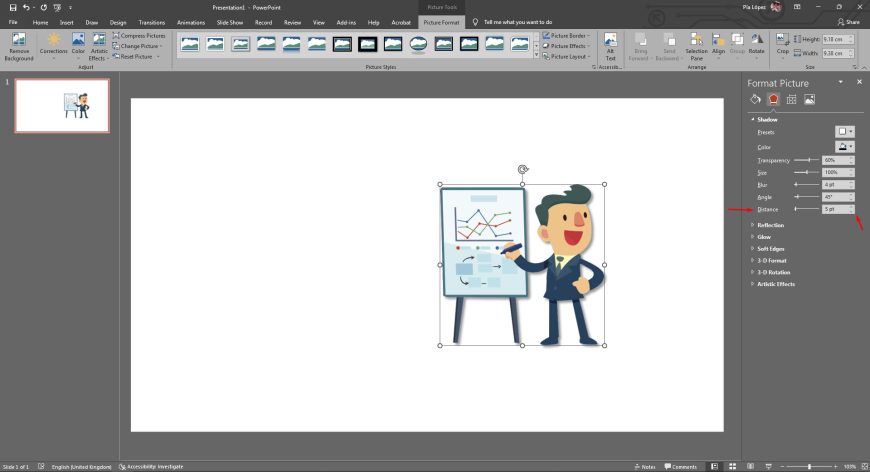This screenshot has height=472, width=870.
Task: Open Size & Properties tab in Format Picture
Action: coord(791,99)
